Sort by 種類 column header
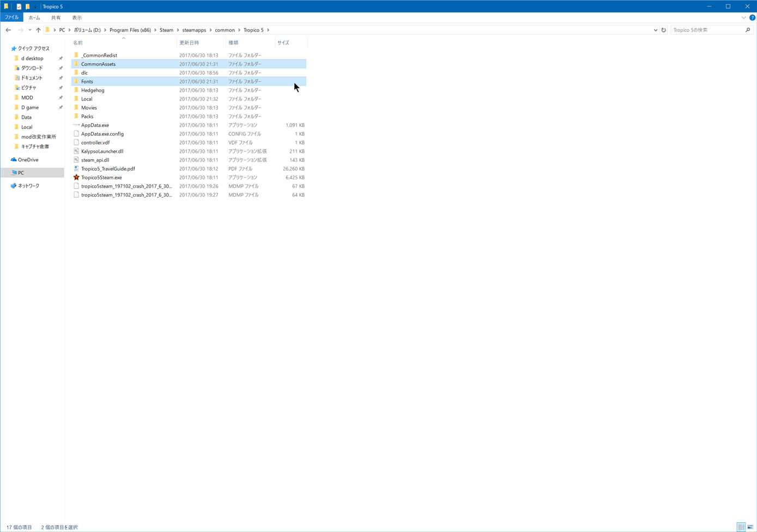This screenshot has height=532, width=757. click(250, 43)
